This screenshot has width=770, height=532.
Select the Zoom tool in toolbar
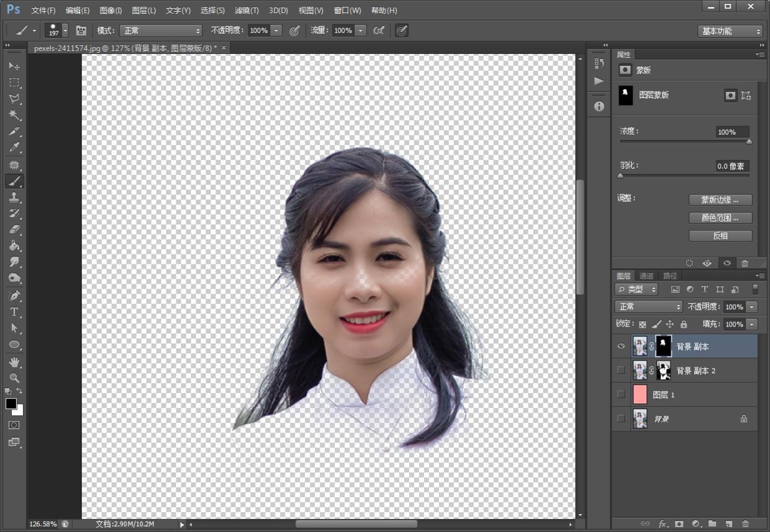14,377
